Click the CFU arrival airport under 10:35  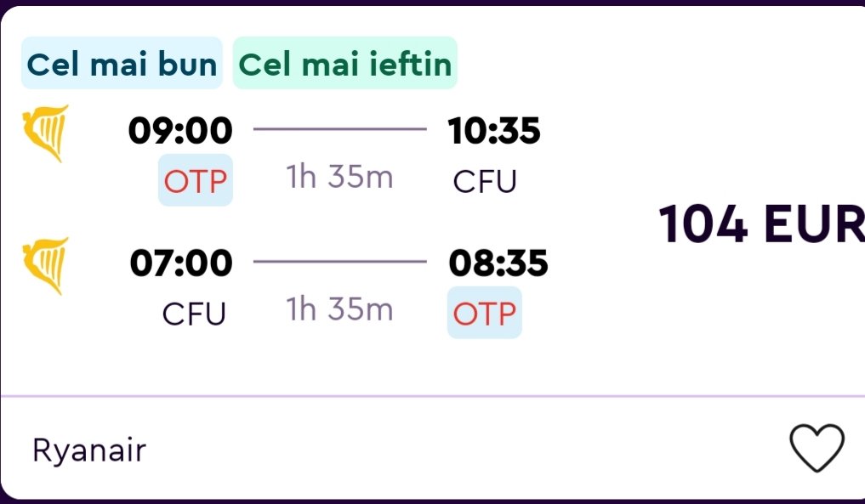[x=485, y=181]
